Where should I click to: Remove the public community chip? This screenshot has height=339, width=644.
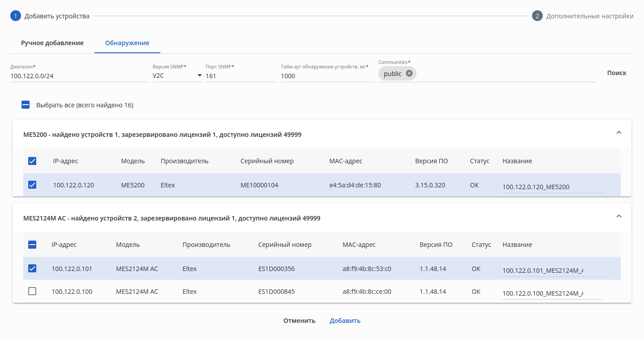tap(409, 74)
